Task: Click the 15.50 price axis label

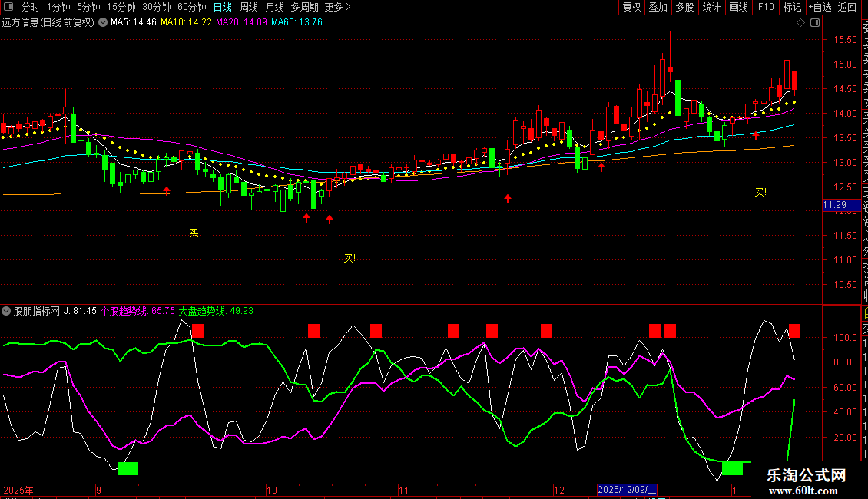Action: 845,40
